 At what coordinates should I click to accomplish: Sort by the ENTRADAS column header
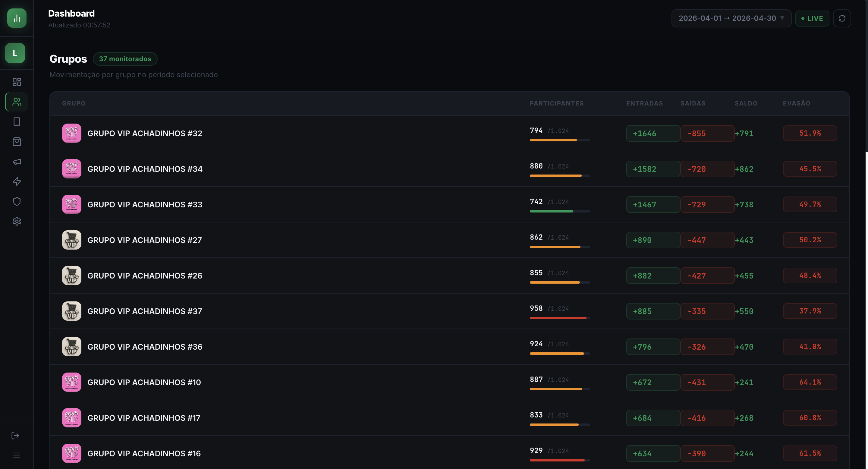[x=644, y=103]
